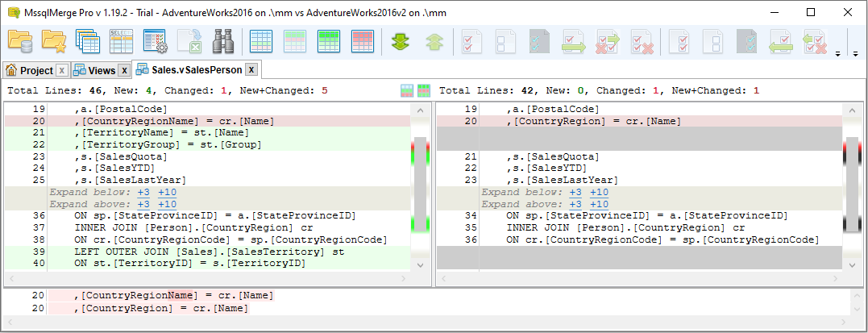Merge checked lines to the right
This screenshot has width=868, height=333.
click(x=574, y=42)
